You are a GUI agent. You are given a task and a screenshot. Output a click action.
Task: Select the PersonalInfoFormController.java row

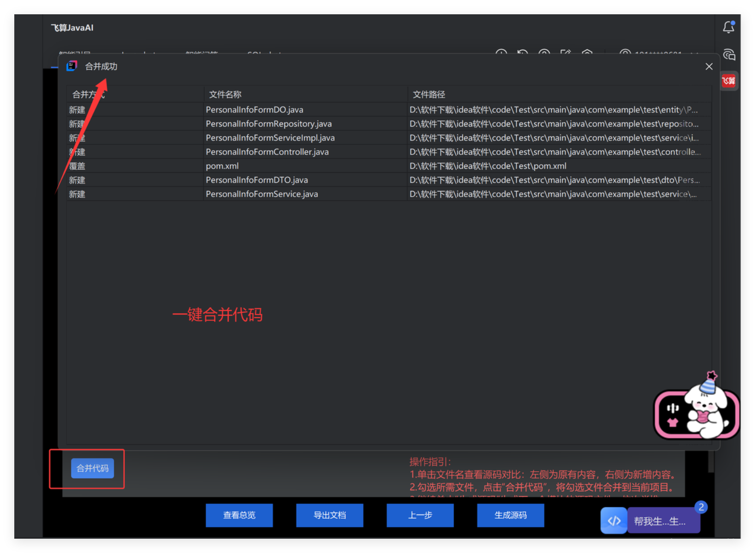tap(267, 152)
